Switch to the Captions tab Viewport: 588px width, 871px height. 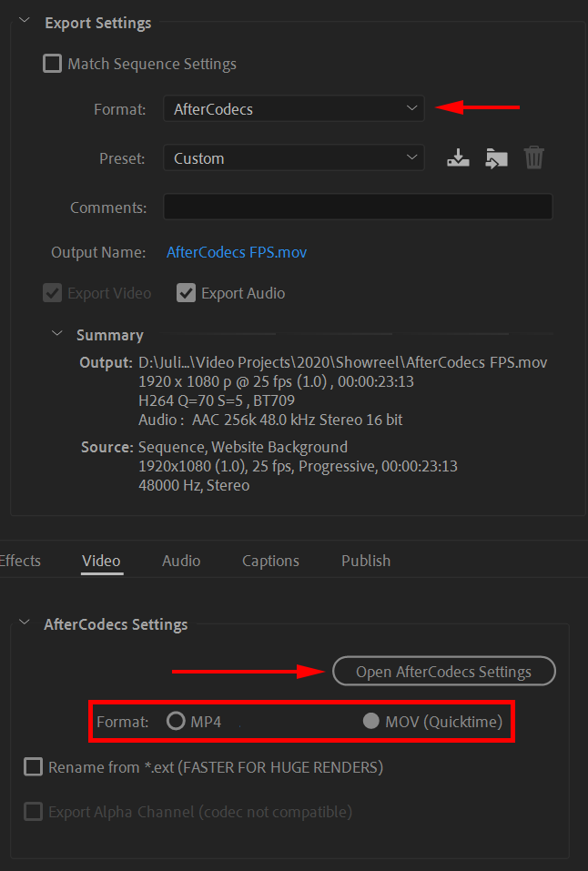click(270, 561)
